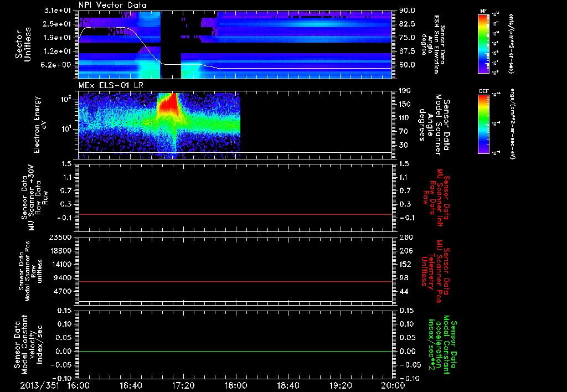
Task: Click the "DEF" color bar label
Action: coord(484,91)
